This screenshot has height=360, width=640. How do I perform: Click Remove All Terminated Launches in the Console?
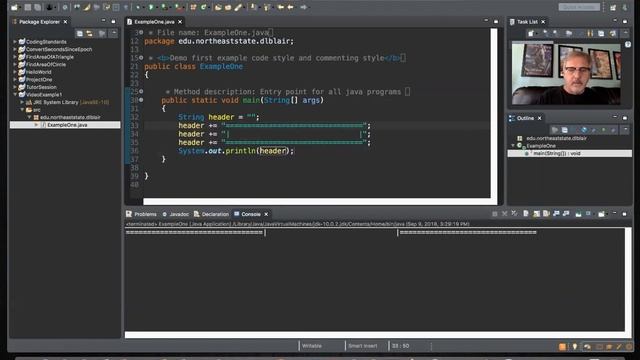click(x=514, y=214)
